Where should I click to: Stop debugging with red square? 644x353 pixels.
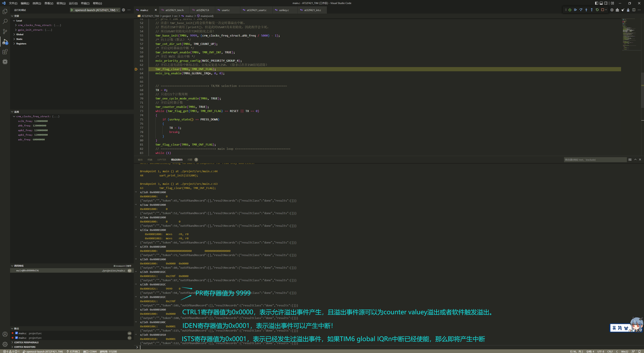(603, 10)
